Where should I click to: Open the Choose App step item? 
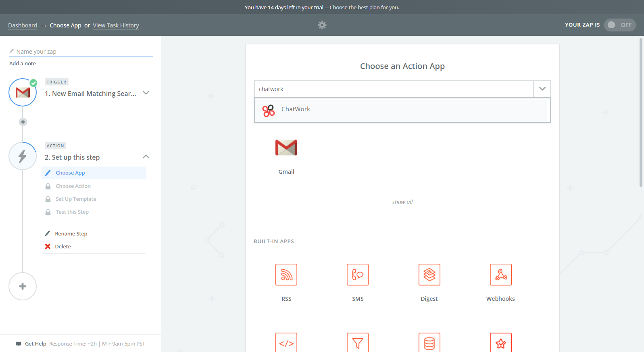pyautogui.click(x=94, y=173)
